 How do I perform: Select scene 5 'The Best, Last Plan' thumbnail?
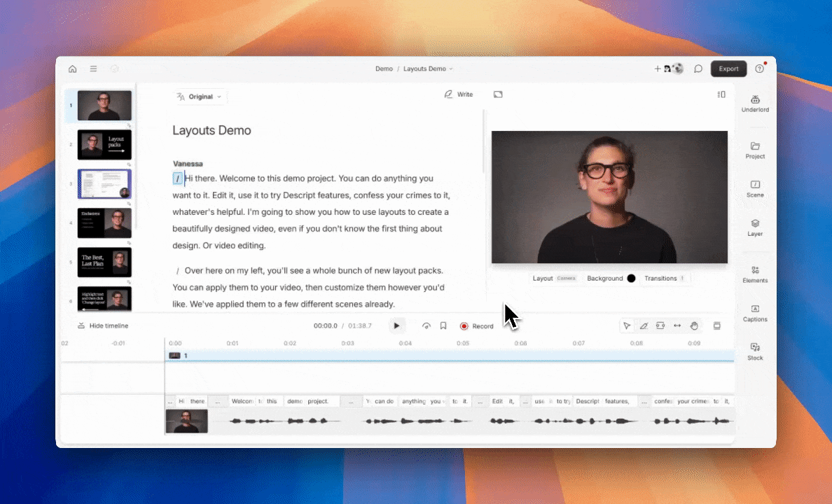[104, 262]
